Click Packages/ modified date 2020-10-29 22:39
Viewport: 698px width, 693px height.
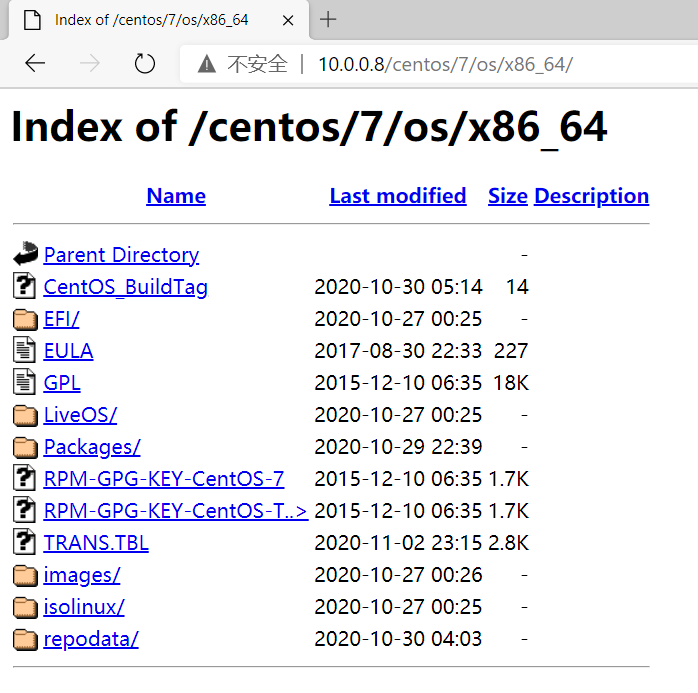pos(398,447)
